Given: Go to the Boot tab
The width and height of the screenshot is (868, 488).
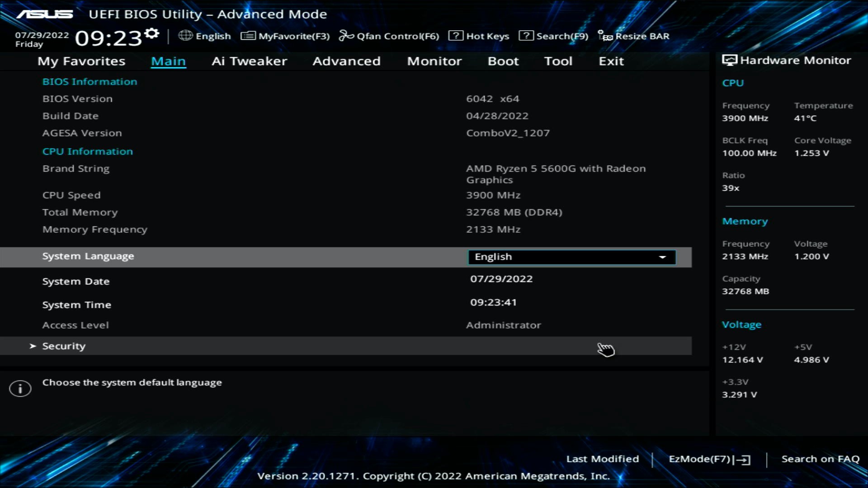Looking at the screenshot, I should 503,61.
